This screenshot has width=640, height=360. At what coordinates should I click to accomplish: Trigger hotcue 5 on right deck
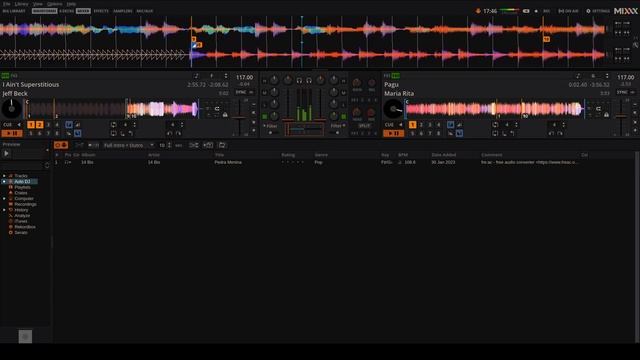pos(412,133)
